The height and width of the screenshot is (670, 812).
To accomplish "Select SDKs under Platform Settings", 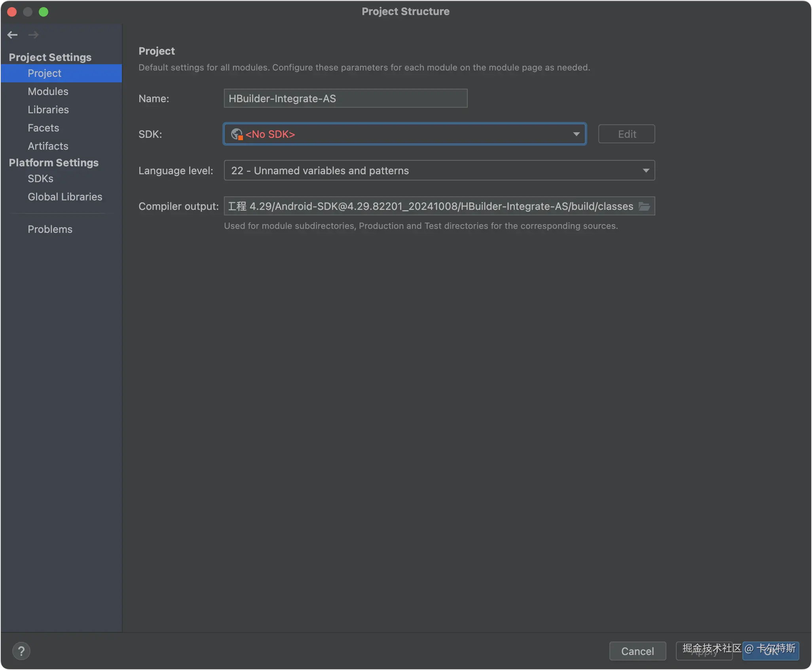I will pos(40,179).
